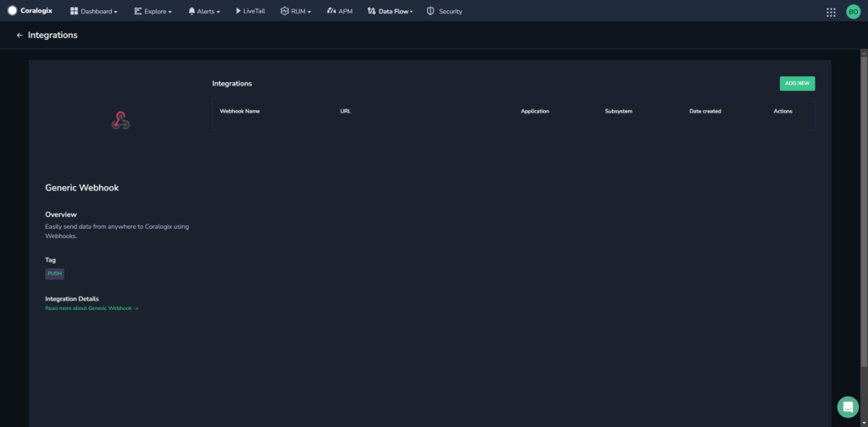Navigate to Security
This screenshot has height=427, width=868.
pyautogui.click(x=444, y=11)
